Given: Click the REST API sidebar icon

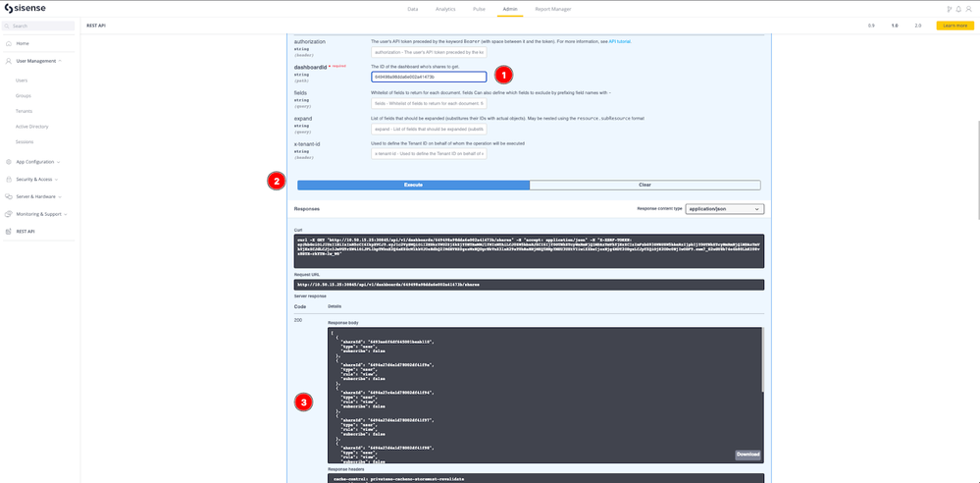Looking at the screenshot, I should coord(9,232).
